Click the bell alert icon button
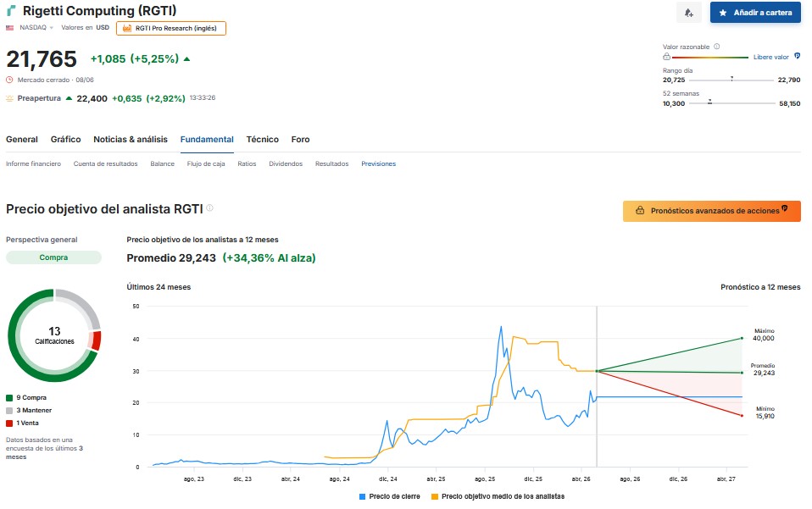 click(689, 13)
